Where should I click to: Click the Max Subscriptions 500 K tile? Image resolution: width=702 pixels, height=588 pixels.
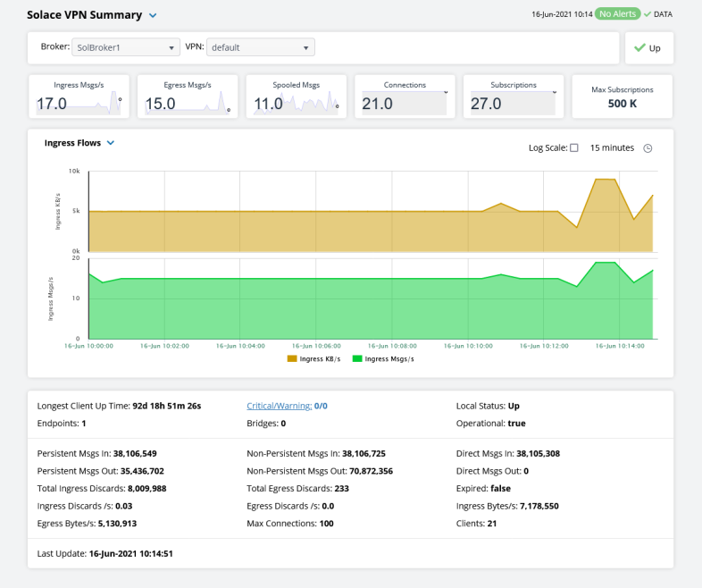[x=623, y=97]
